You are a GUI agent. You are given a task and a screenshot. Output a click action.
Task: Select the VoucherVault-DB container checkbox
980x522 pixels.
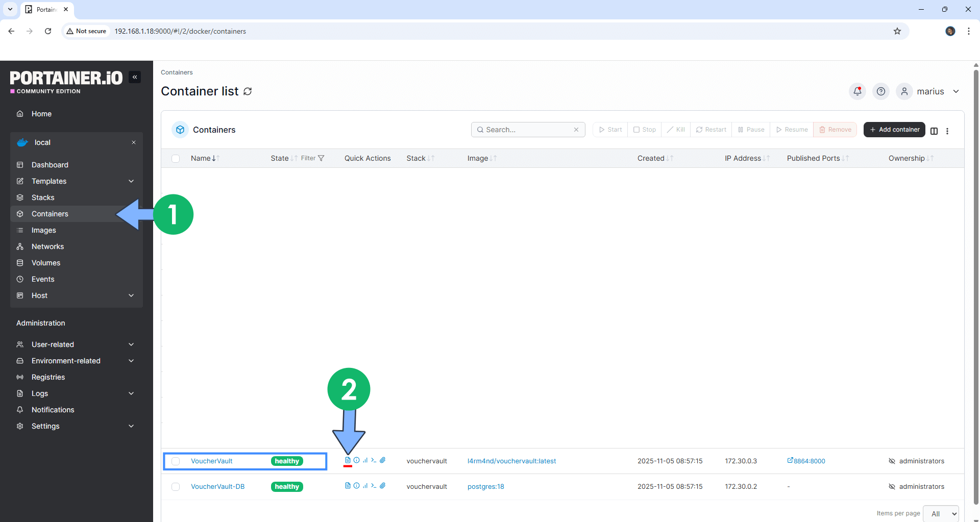176,486
